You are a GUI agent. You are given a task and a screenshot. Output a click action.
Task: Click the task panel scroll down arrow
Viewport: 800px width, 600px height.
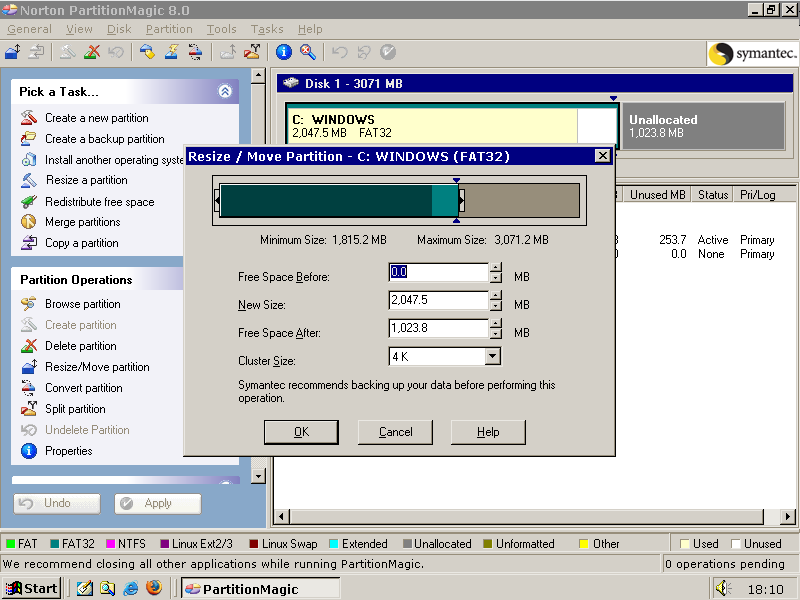pos(259,477)
